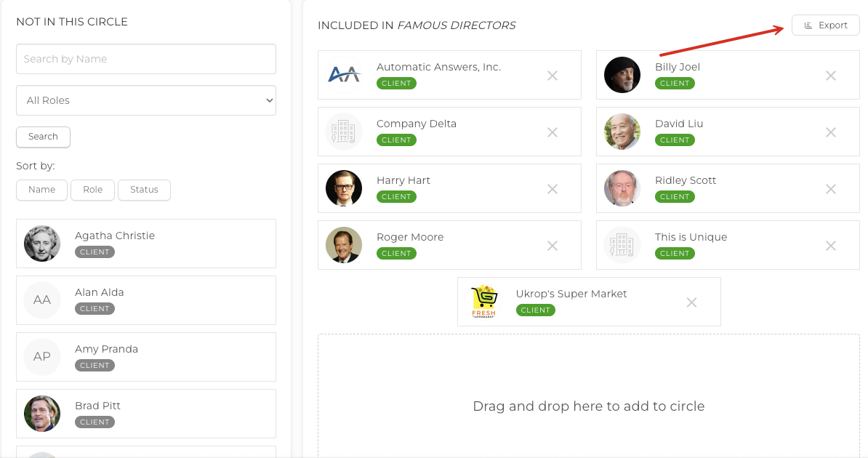Click Brad Pitt's profile picture

pos(42,414)
